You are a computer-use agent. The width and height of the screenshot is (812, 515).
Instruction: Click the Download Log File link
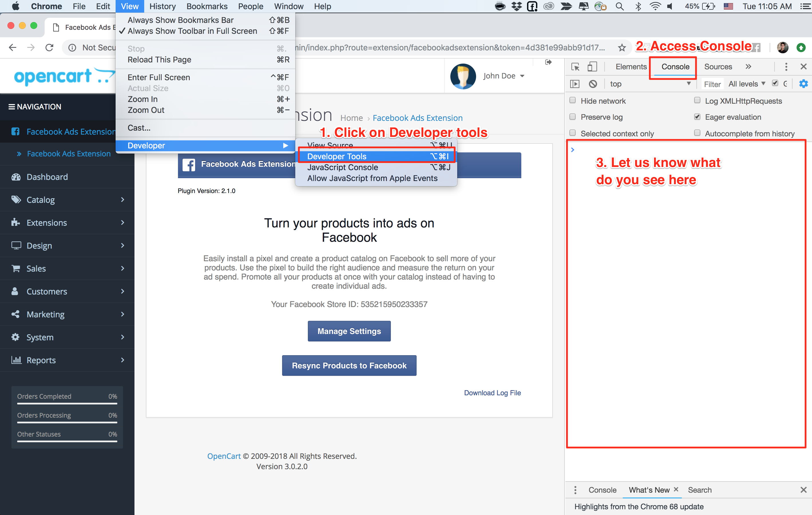[x=492, y=392]
